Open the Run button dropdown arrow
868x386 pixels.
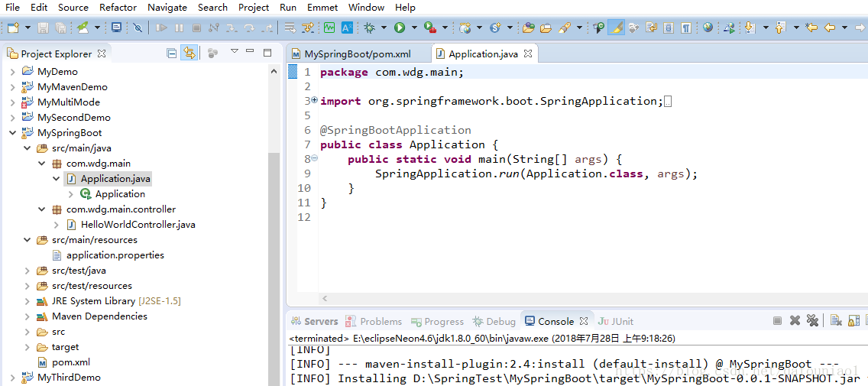[x=414, y=28]
